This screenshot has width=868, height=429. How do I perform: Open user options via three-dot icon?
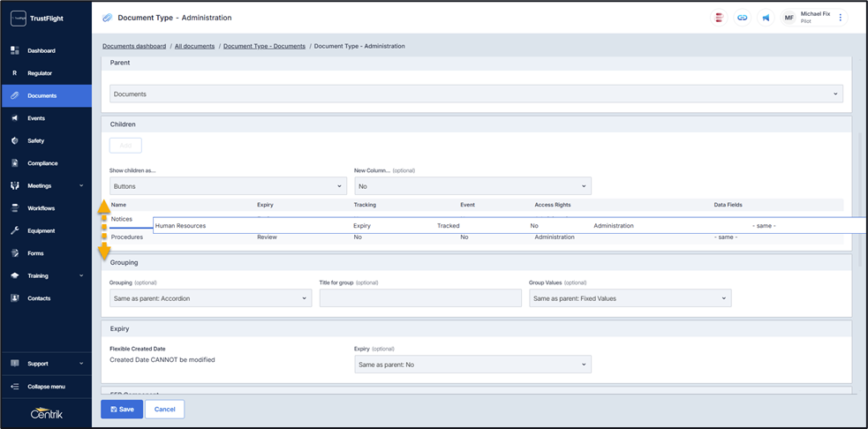point(840,18)
